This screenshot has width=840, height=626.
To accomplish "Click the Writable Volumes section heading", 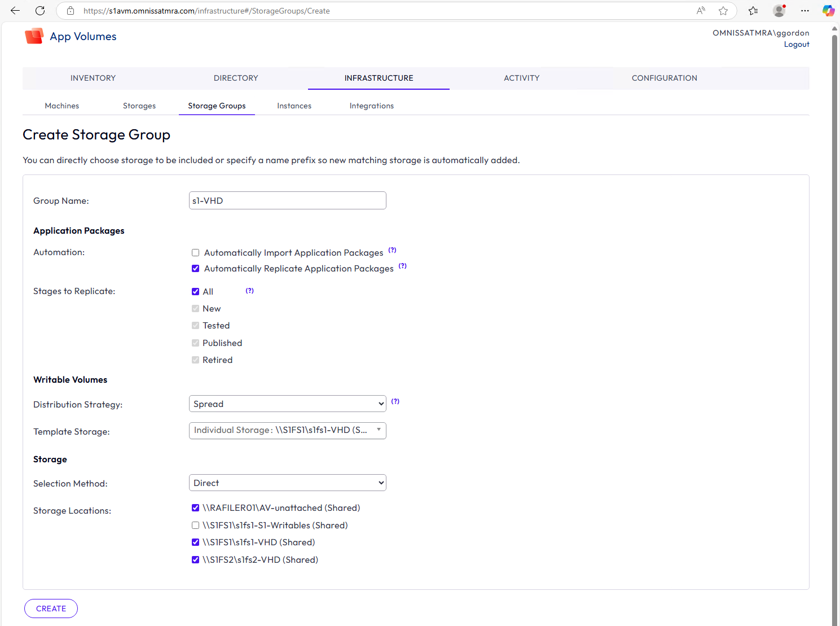I will [x=71, y=380].
